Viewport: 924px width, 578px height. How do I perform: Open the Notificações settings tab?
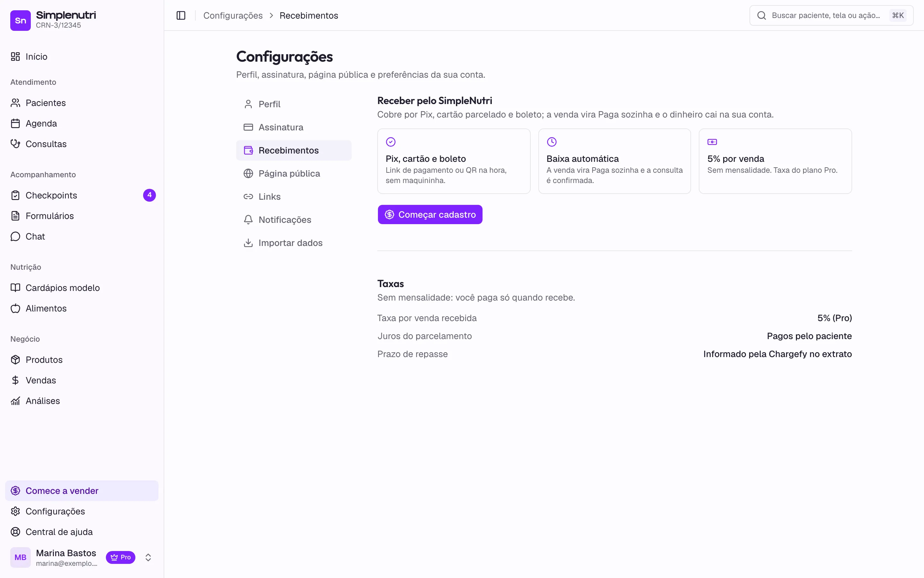coord(294,220)
